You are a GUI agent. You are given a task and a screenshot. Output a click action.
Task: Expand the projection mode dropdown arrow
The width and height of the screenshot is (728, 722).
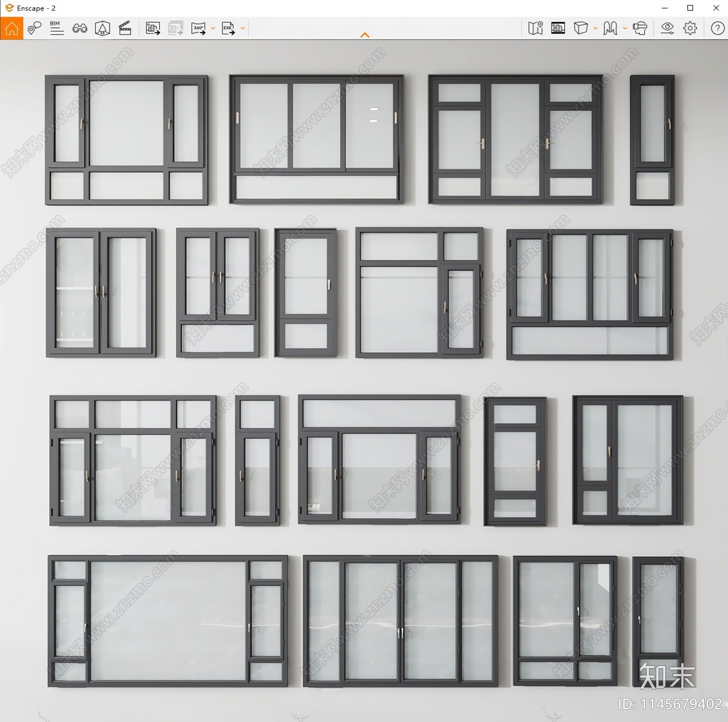[x=595, y=28]
